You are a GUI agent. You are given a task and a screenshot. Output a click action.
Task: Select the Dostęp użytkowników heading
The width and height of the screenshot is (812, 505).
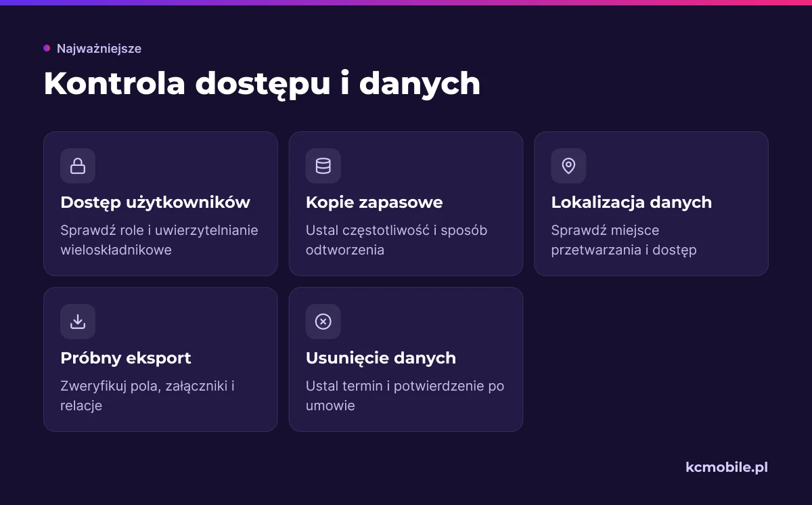(155, 202)
